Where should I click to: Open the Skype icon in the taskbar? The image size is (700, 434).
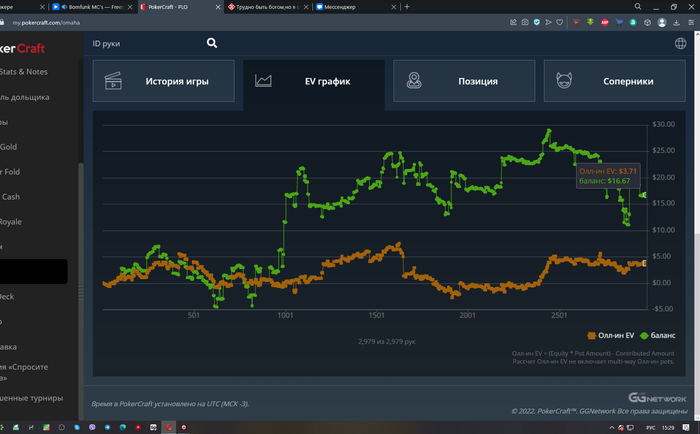point(77,427)
